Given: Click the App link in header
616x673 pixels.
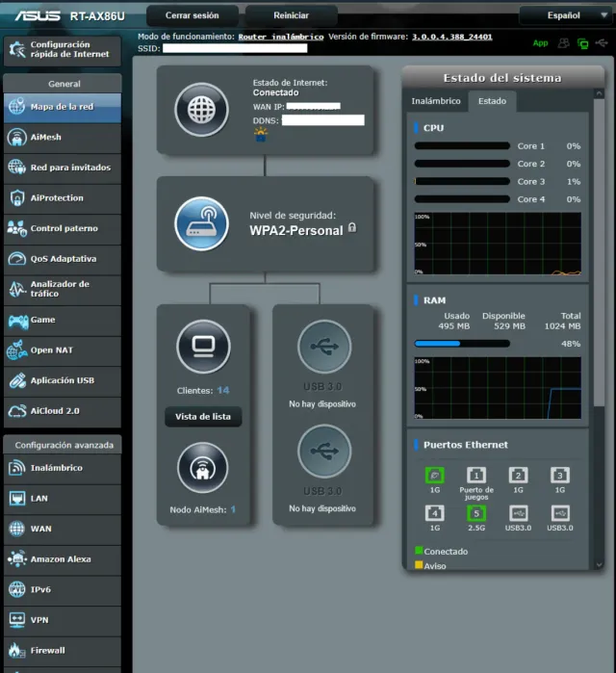Looking at the screenshot, I should point(541,43).
